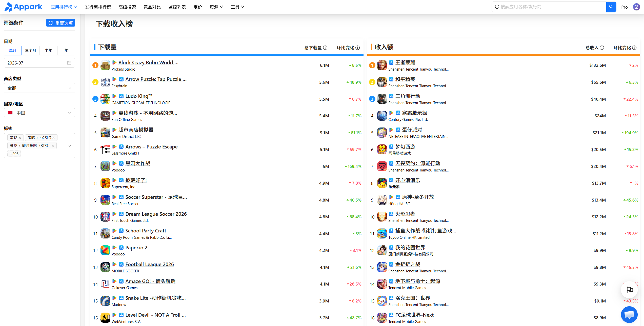Image resolution: width=644 pixels, height=326 pixels.
Task: Click Ludo King app icon
Action: pyautogui.click(x=105, y=99)
